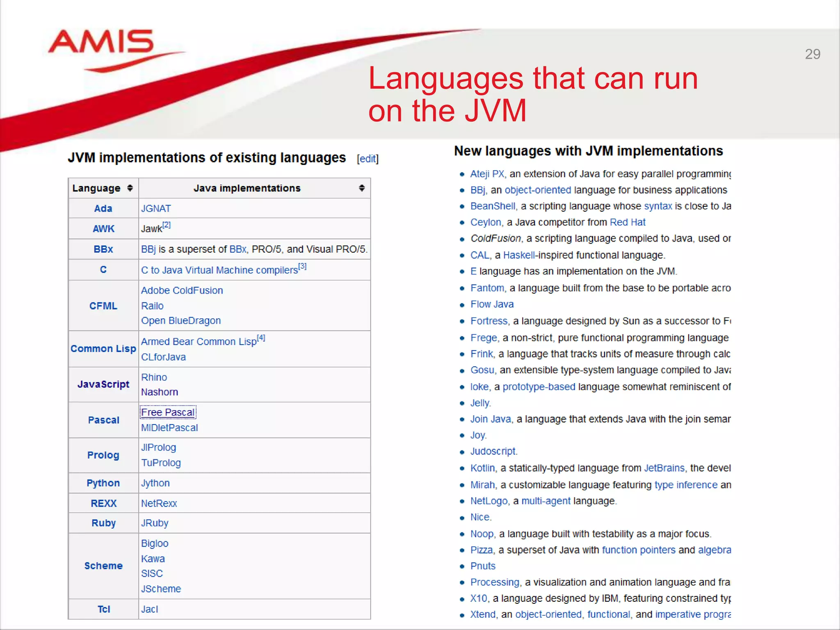Open C to Java Virtual Machine compilers link

pyautogui.click(x=219, y=270)
